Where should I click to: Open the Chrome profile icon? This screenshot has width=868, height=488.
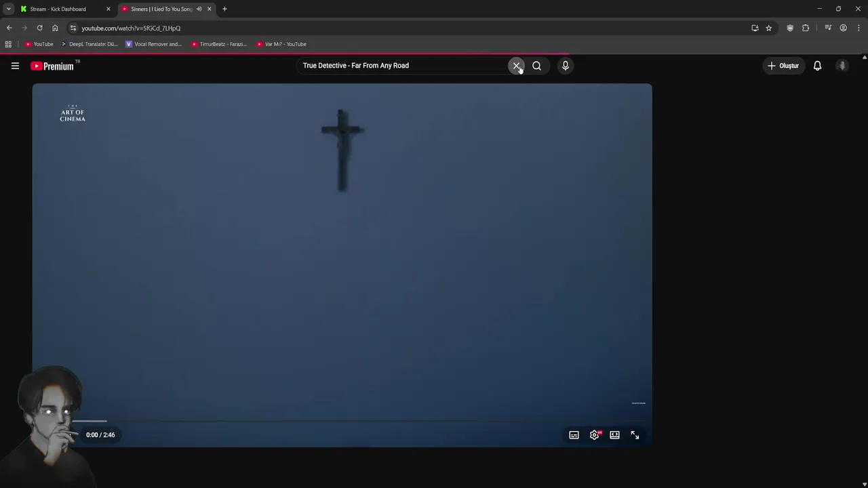pos(843,28)
